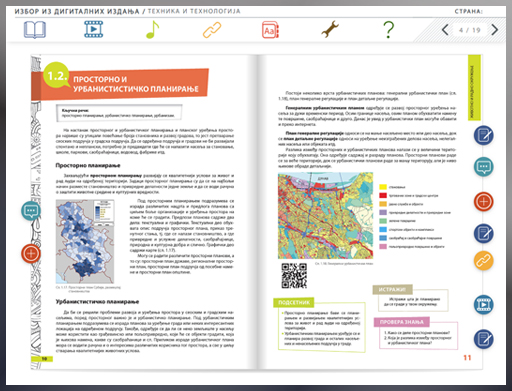Click the page number field 4 / 19
This screenshot has height=391, width=512.
coord(469,30)
